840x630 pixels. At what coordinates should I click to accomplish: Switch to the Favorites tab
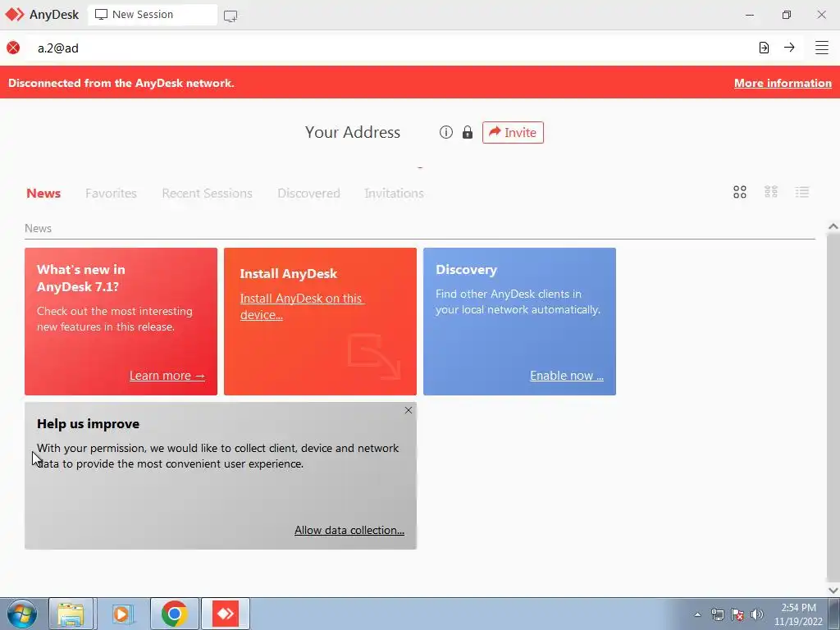(111, 193)
